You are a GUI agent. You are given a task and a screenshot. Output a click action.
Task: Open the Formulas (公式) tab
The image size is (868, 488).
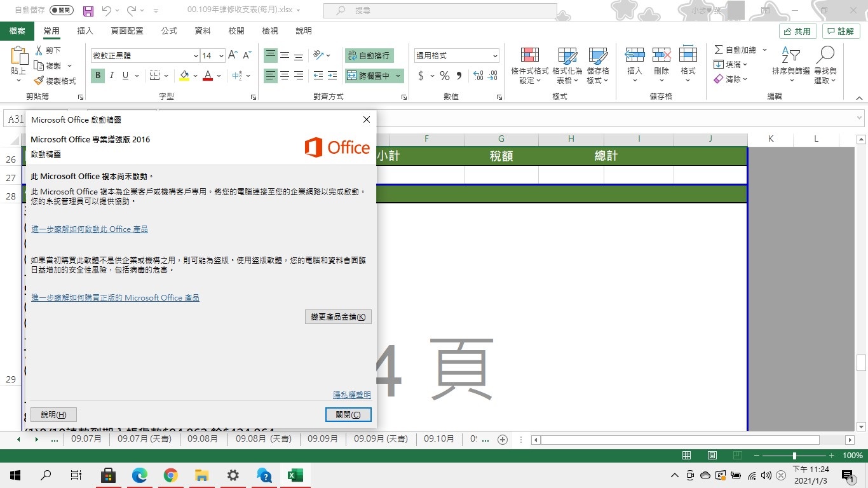pyautogui.click(x=169, y=30)
